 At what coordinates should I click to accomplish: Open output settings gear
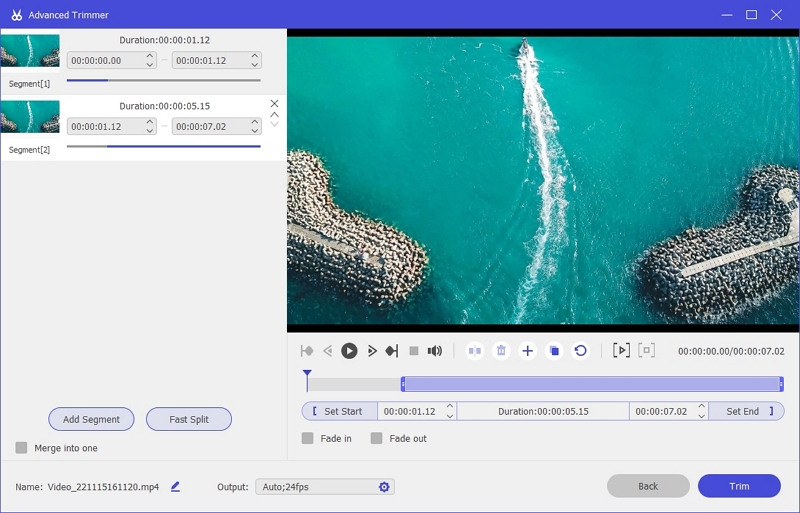point(384,487)
